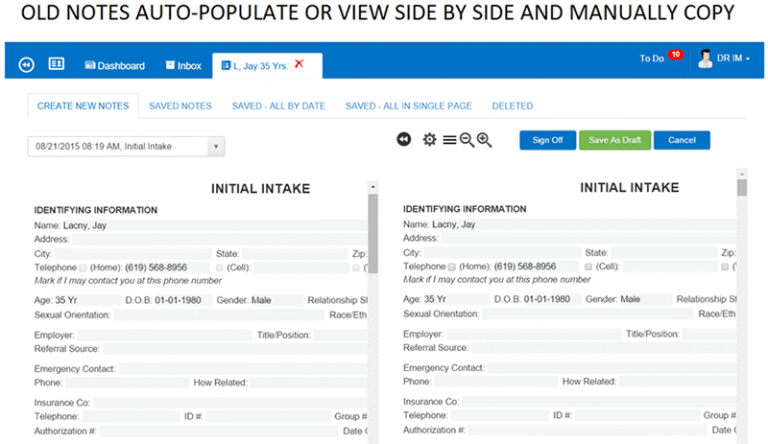768x444 pixels.
Task: Click the Cancel button
Action: tap(682, 140)
